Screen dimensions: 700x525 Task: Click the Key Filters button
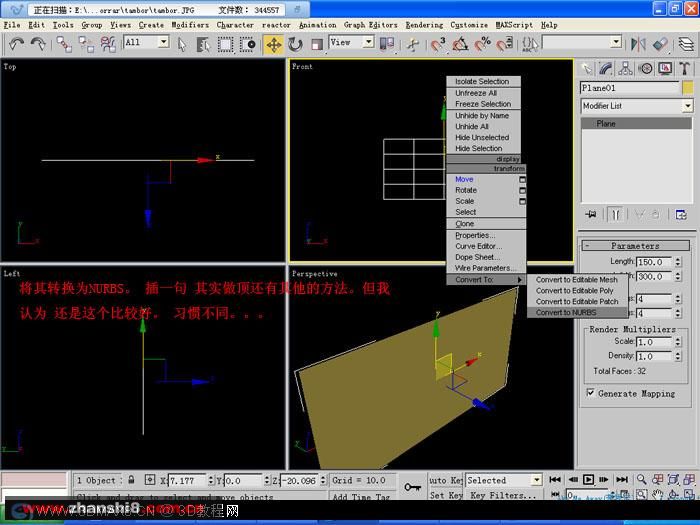(x=503, y=495)
